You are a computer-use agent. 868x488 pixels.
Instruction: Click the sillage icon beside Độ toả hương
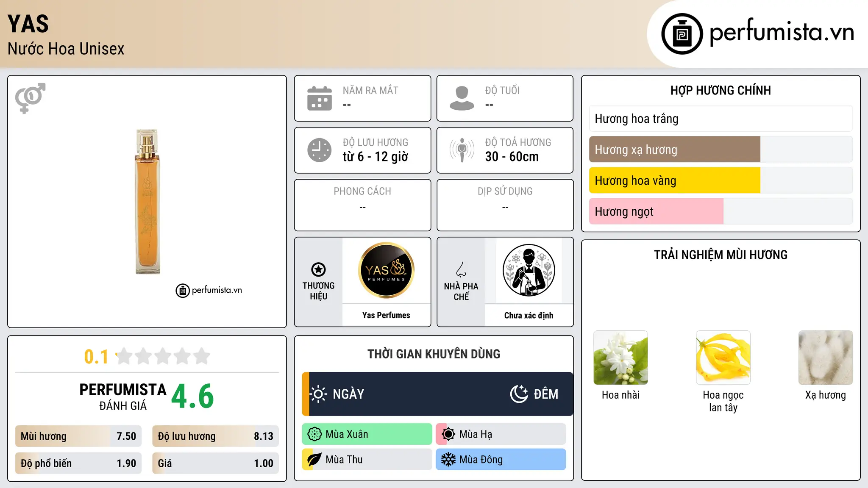pyautogui.click(x=462, y=150)
